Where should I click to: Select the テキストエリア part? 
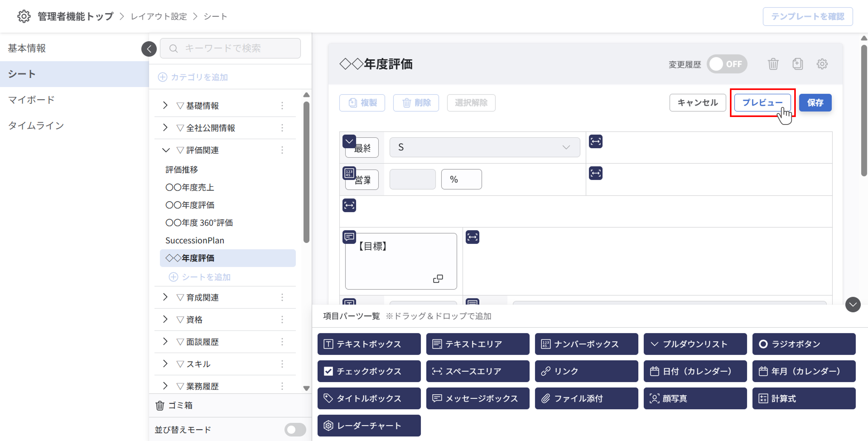[x=477, y=344]
